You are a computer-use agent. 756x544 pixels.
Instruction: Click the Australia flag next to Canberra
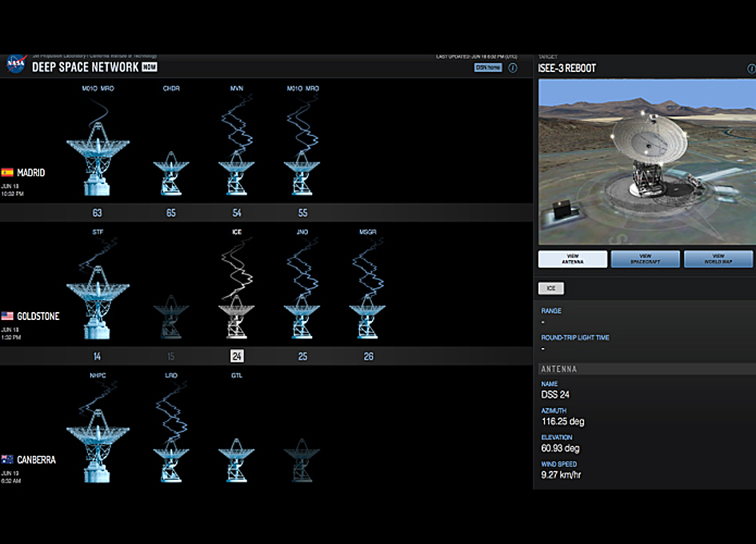pyautogui.click(x=7, y=459)
